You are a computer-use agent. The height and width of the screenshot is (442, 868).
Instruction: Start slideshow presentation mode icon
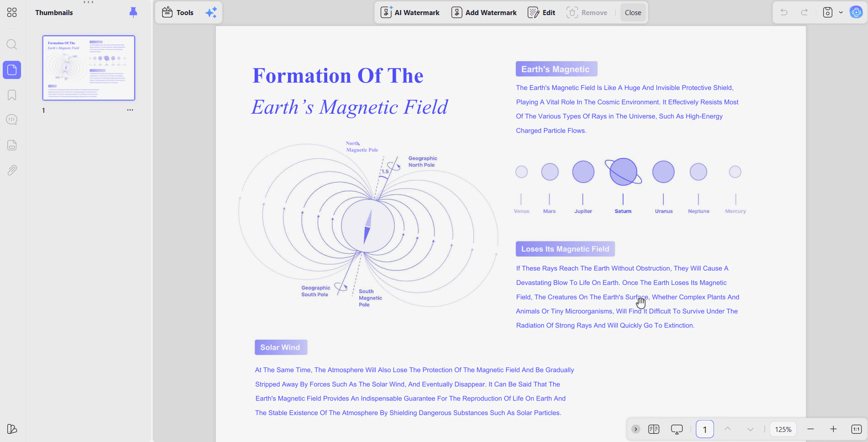tap(677, 429)
